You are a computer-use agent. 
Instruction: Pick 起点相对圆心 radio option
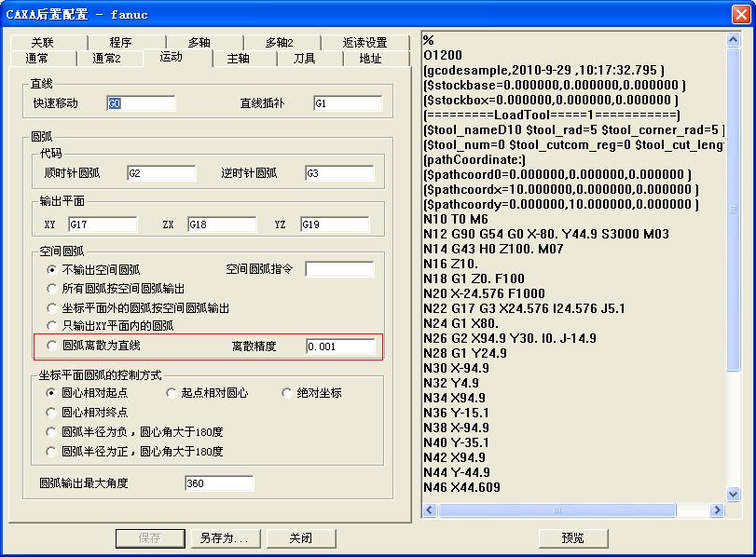click(172, 393)
